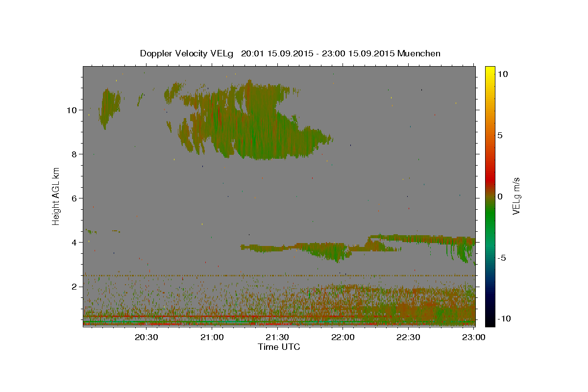The height and width of the screenshot is (392, 588).
Task: Click the 20:30 time tick label
Action: coord(146,337)
